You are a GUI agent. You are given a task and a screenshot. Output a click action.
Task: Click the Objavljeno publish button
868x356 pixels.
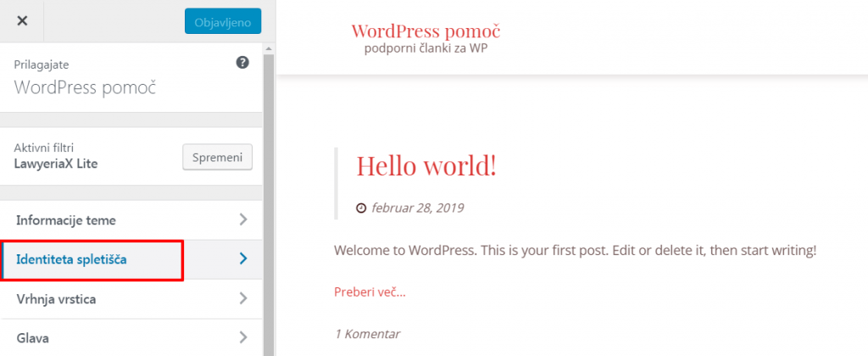(x=223, y=21)
